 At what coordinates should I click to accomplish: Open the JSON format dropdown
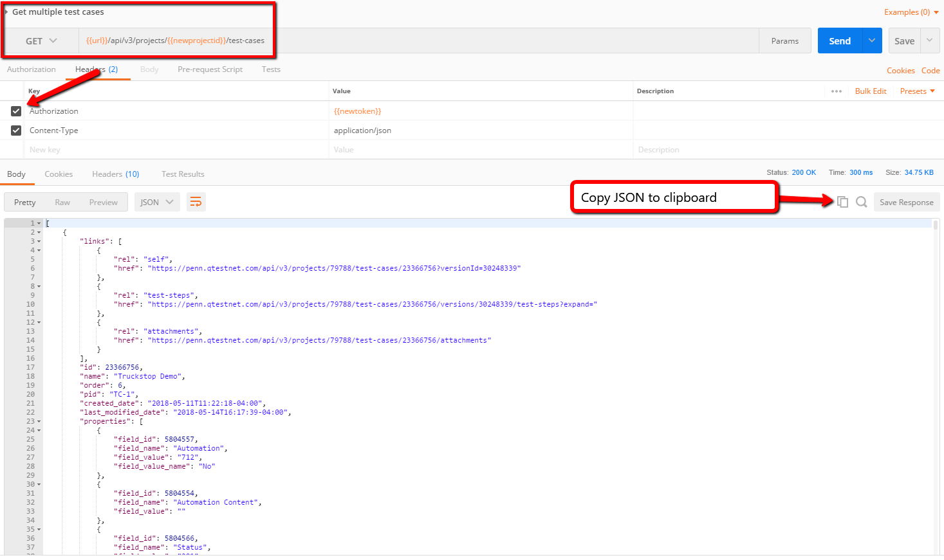157,202
